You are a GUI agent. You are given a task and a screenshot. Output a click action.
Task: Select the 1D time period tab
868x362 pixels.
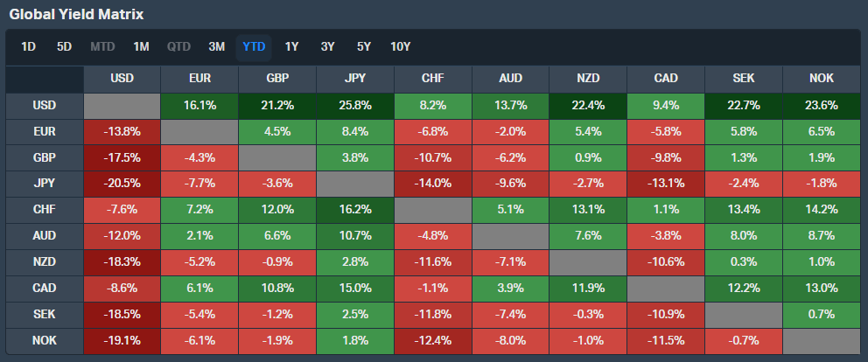click(x=28, y=46)
